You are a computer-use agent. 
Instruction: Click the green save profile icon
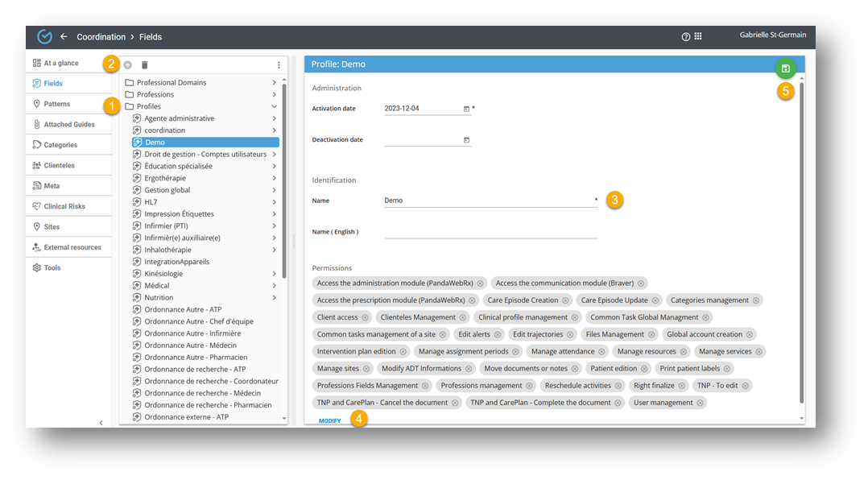point(785,68)
